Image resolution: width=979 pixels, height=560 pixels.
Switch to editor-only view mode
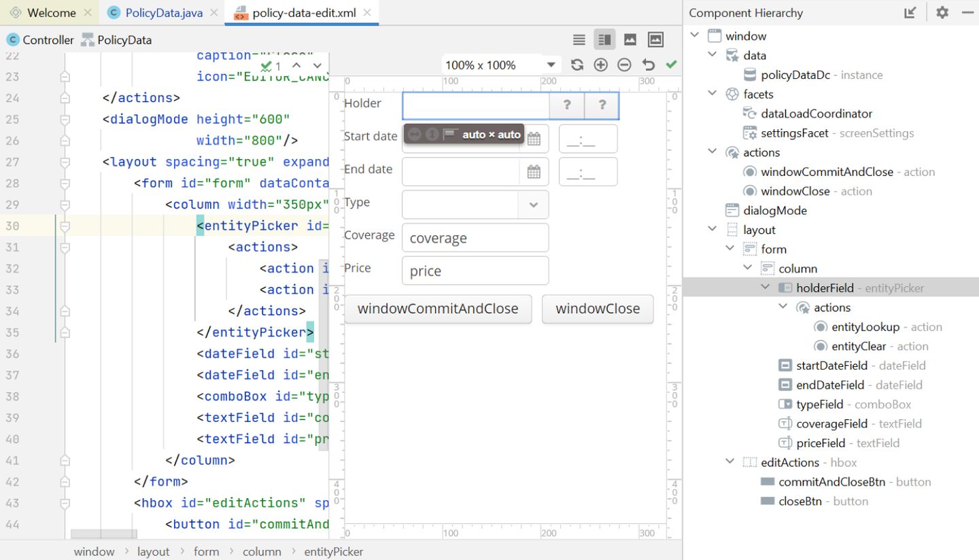[579, 40]
